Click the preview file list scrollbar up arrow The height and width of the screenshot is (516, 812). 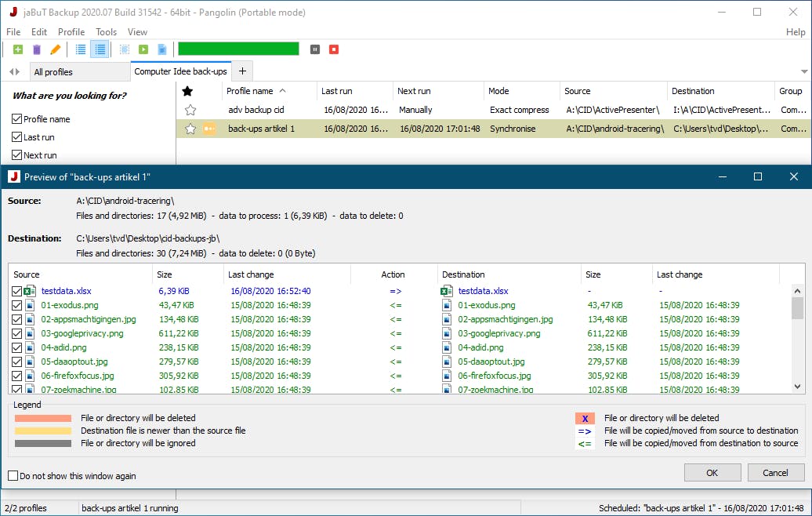[798, 291]
